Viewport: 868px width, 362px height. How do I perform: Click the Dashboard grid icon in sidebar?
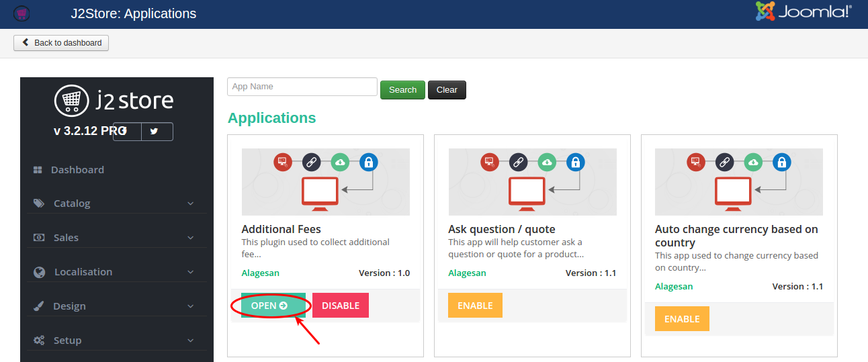[38, 170]
